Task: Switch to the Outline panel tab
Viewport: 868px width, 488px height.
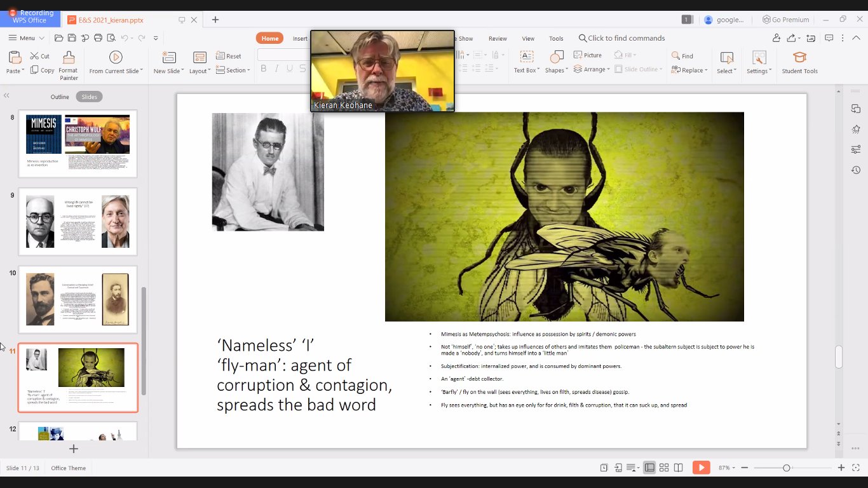Action: click(x=60, y=97)
